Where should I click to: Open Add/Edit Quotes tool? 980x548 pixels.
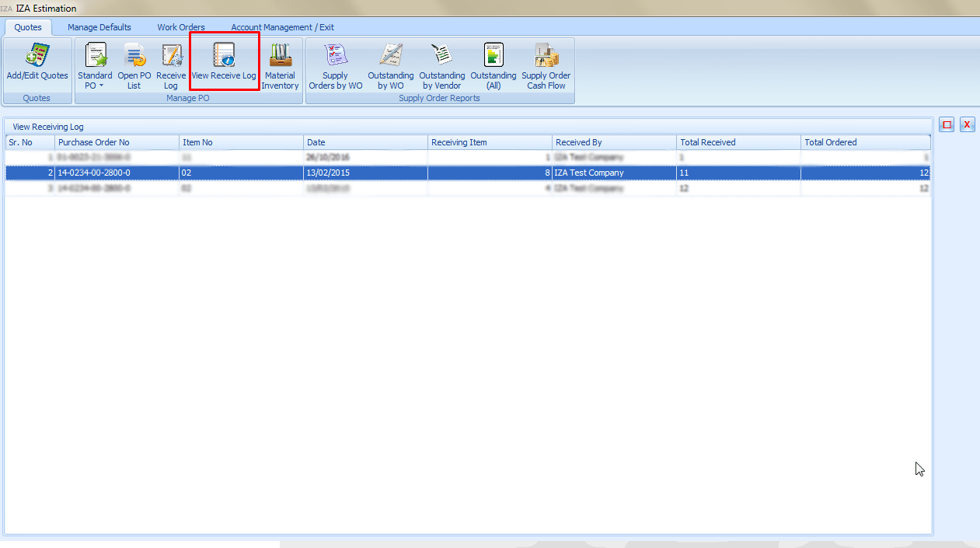[37, 65]
